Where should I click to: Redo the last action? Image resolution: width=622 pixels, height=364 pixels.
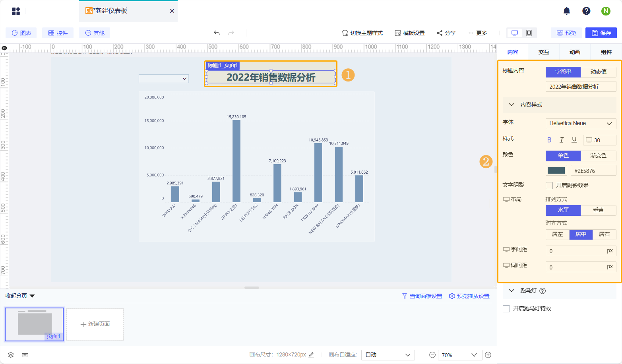[231, 33]
